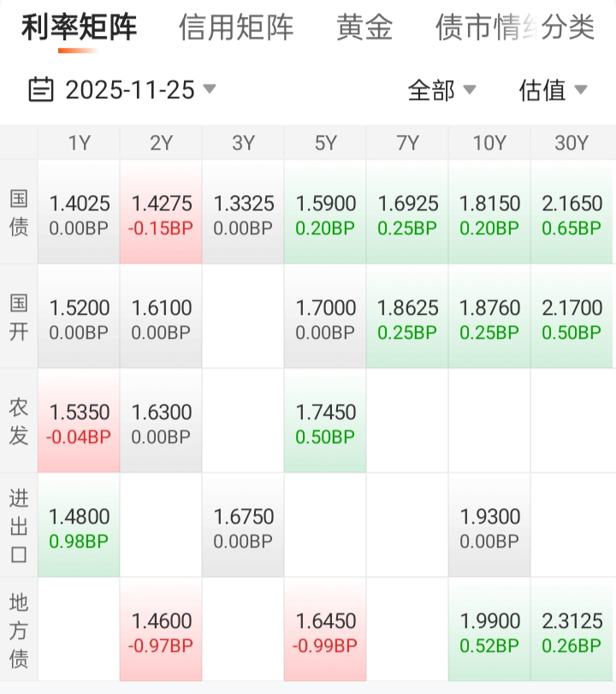The width and height of the screenshot is (616, 694).
Task: Expand the 全部 filter dropdown
Action: [x=441, y=89]
